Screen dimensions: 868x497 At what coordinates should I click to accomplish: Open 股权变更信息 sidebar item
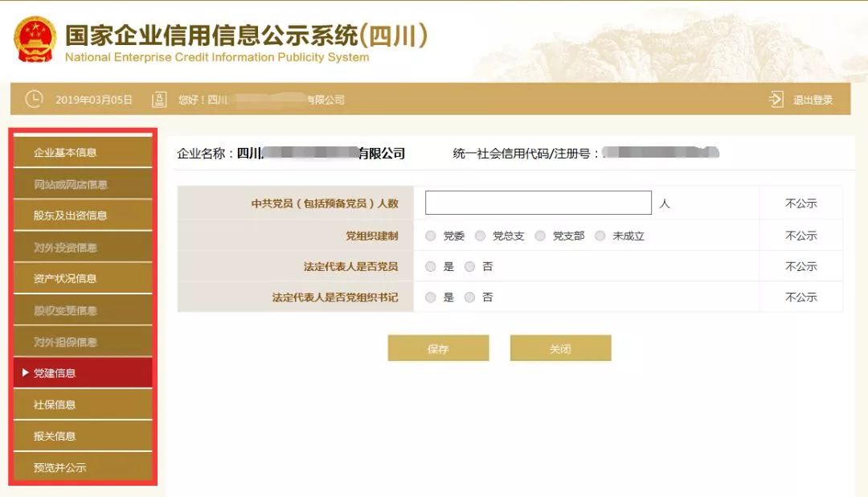coord(83,310)
